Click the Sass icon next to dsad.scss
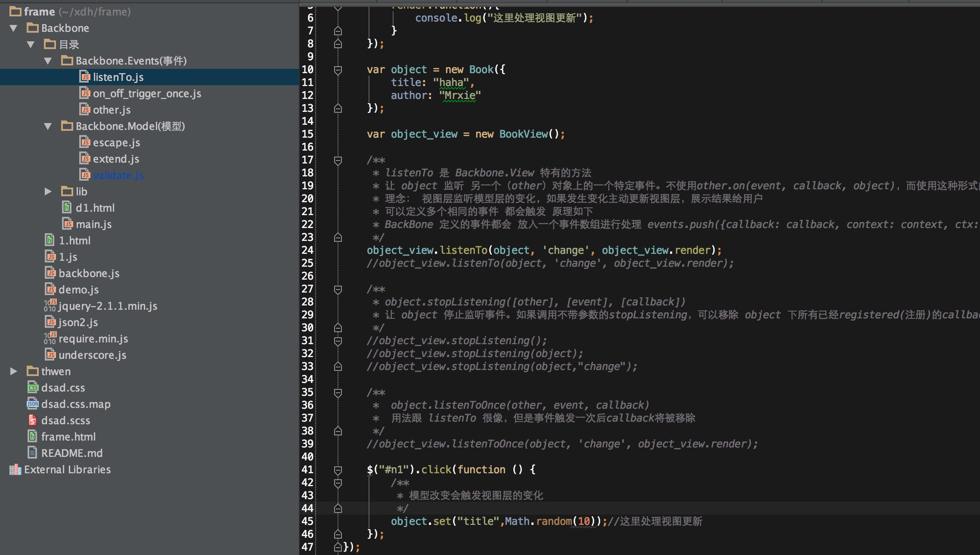Screen dimensions: 980x555 pos(33,420)
